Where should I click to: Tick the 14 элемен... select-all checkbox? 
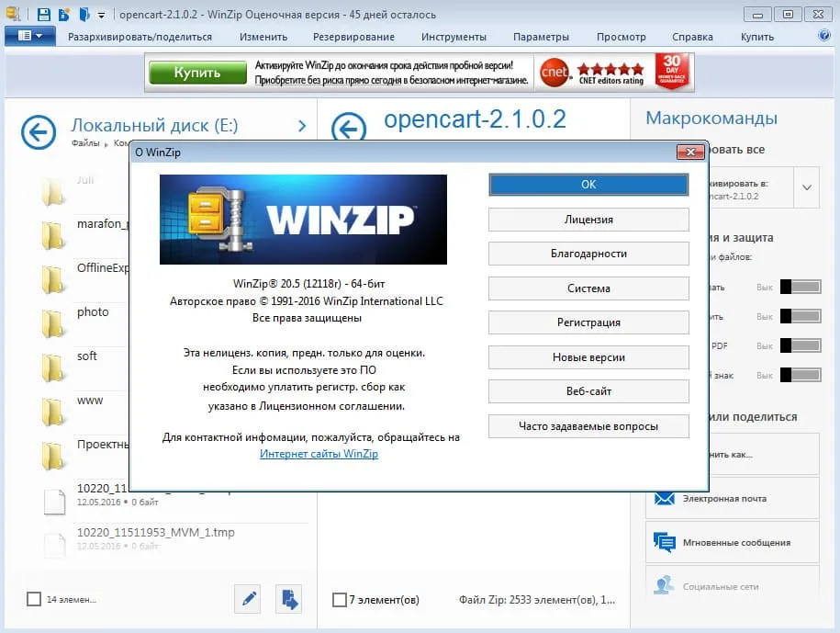point(34,599)
